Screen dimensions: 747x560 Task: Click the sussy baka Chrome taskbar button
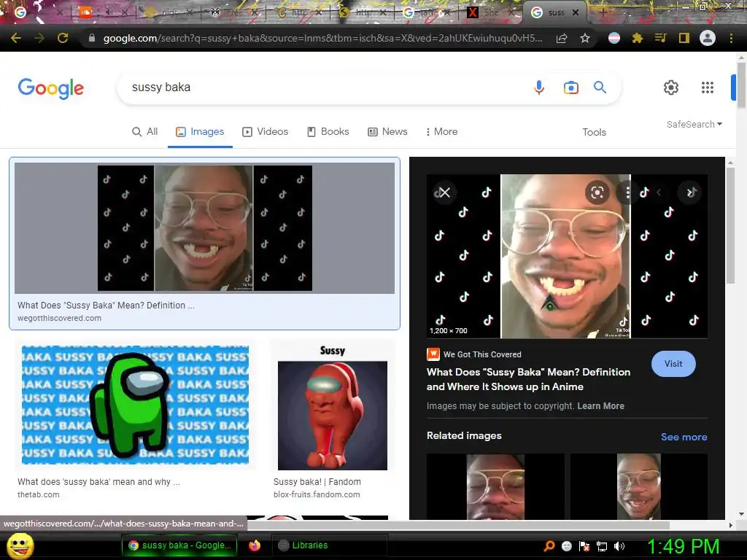click(x=180, y=545)
